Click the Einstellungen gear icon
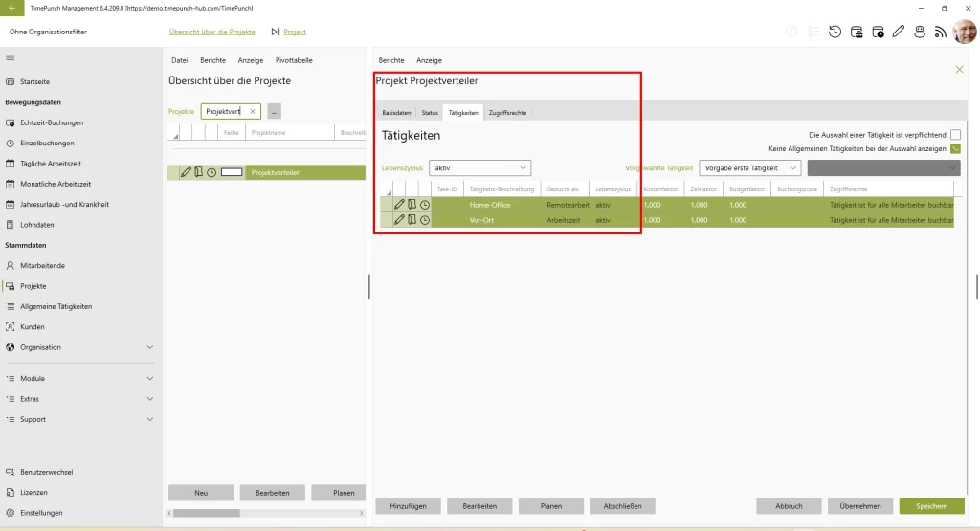Screen dimensions: 980x531 point(10,513)
